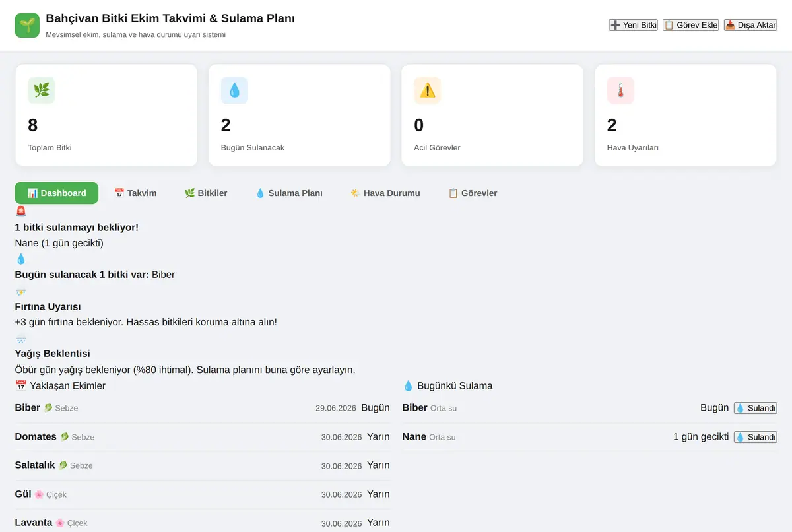Mark Biber as Sulandı
This screenshot has width=792, height=532.
click(755, 408)
